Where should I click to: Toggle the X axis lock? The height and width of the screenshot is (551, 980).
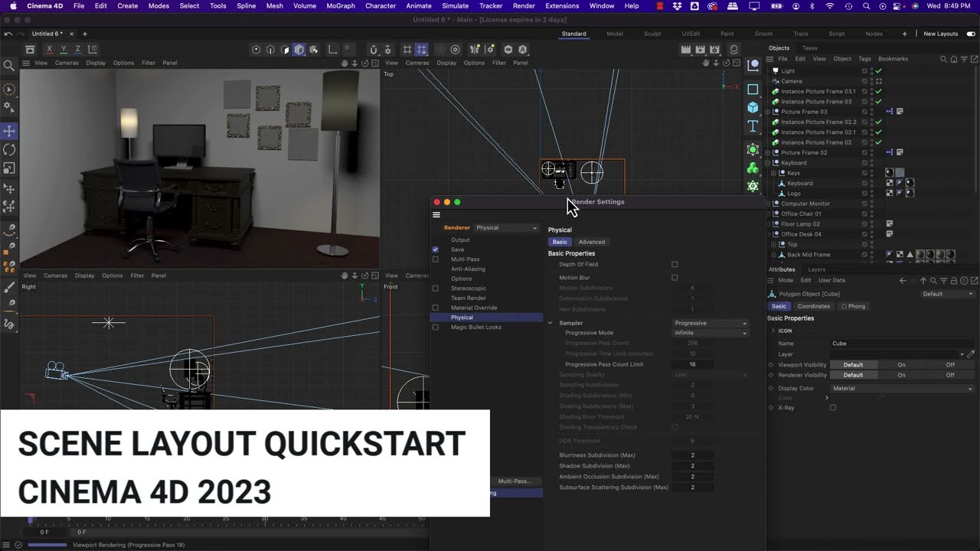coord(49,50)
